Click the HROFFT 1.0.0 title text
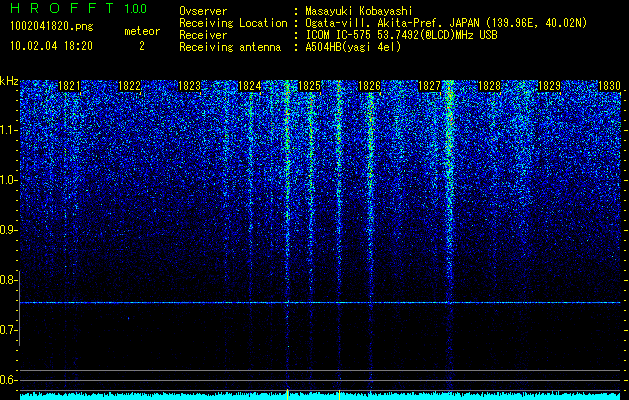This screenshot has height=400, width=629. pos(79,8)
